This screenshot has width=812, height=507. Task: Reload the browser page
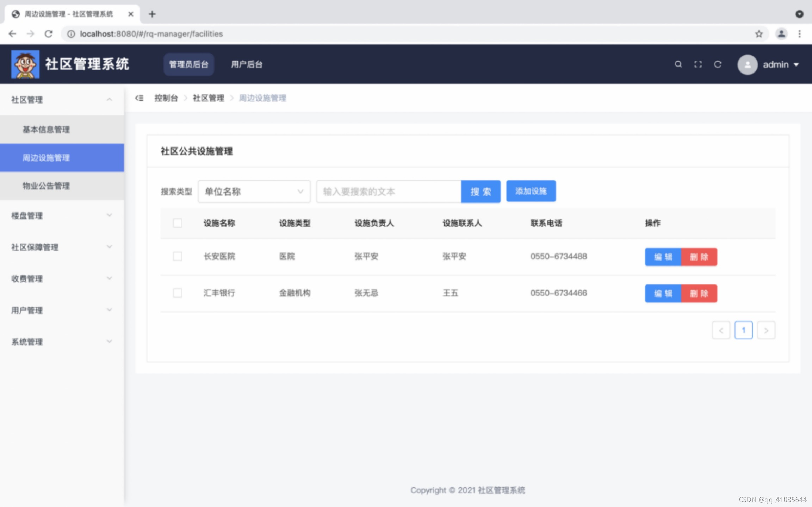[x=49, y=34]
